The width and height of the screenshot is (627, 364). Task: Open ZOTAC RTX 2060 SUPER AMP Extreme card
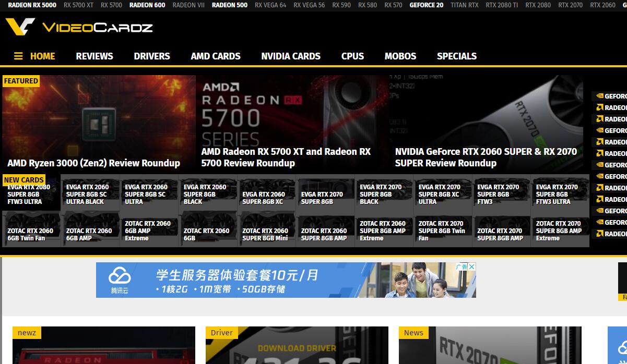click(384, 229)
